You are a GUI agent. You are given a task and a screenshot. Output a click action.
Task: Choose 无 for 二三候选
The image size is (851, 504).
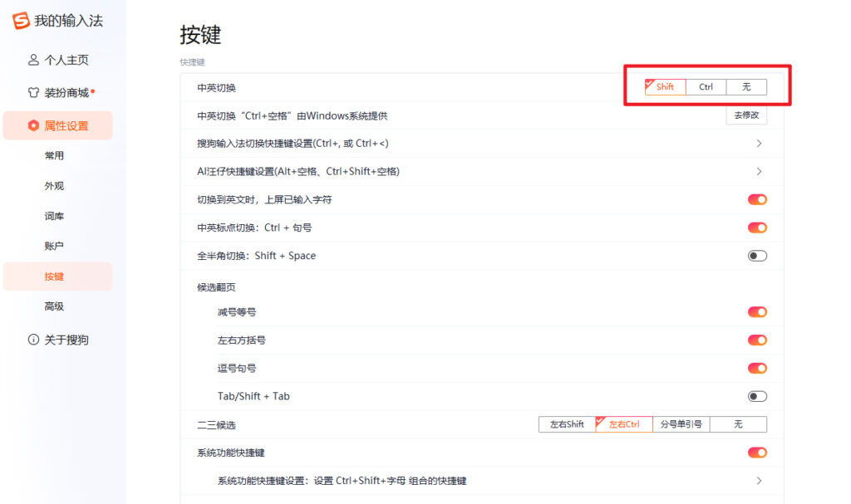pyautogui.click(x=738, y=424)
